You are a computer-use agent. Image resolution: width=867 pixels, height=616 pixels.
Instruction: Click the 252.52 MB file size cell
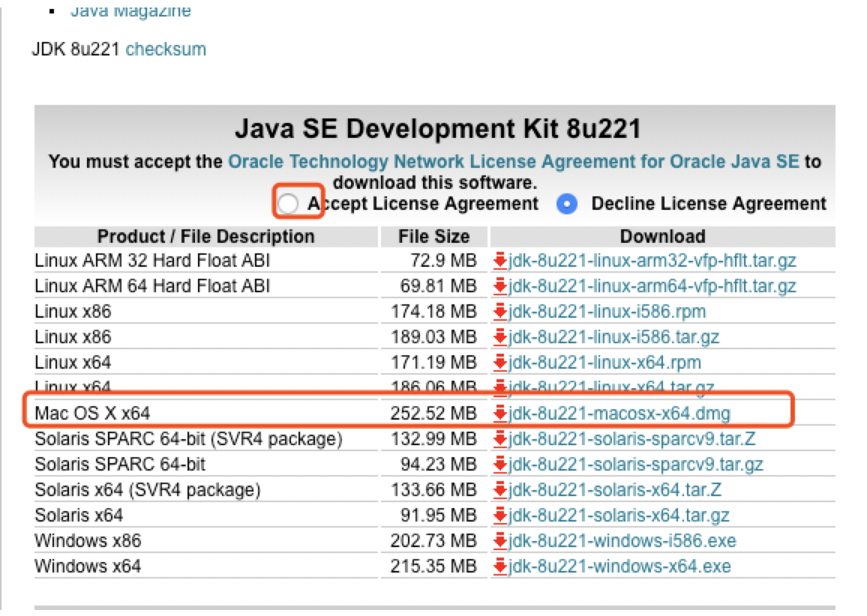(x=433, y=413)
